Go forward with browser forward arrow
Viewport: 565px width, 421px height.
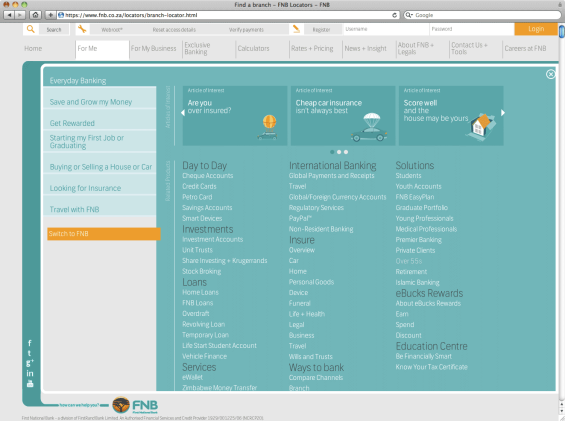pyautogui.click(x=20, y=15)
